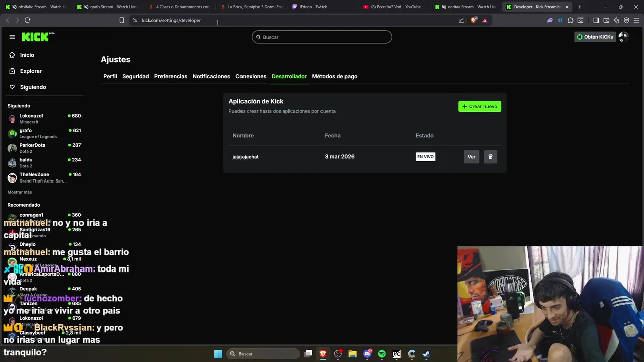Open browser extensions puzzle icon
The width and height of the screenshot is (644, 362).
point(570,20)
